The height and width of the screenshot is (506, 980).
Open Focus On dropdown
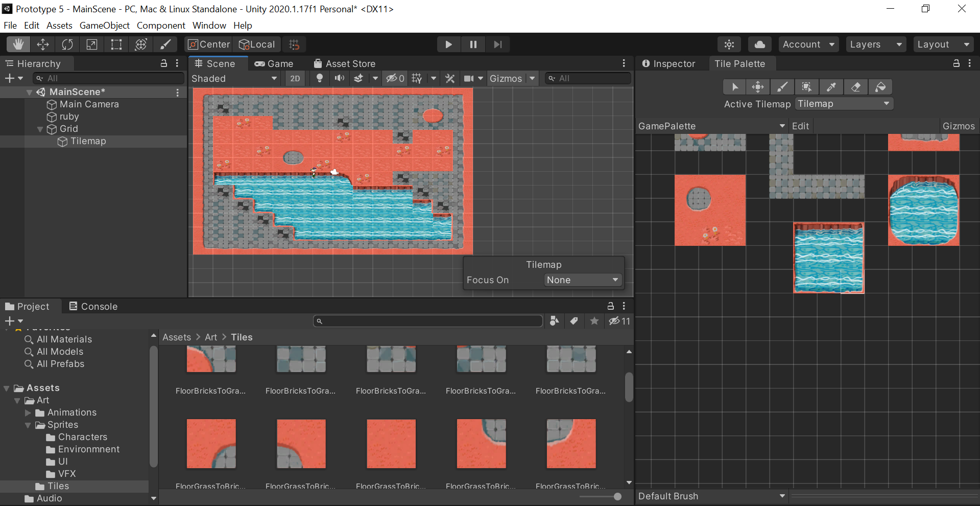coord(583,280)
